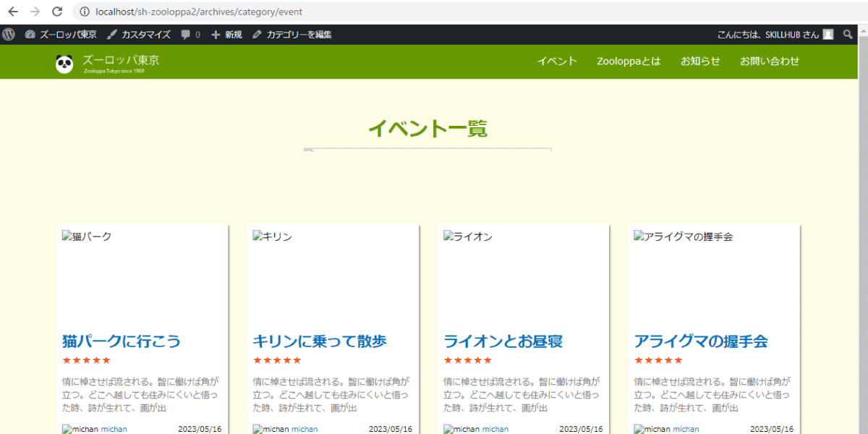Click michan author link in 猫パーク card
868x434 pixels.
114,429
